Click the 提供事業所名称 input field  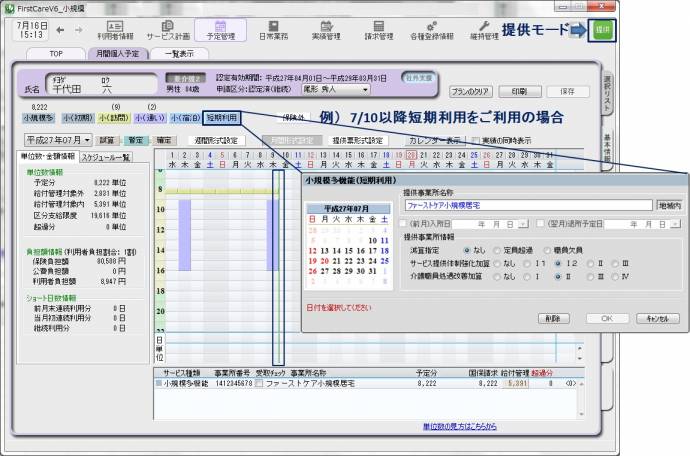528,205
